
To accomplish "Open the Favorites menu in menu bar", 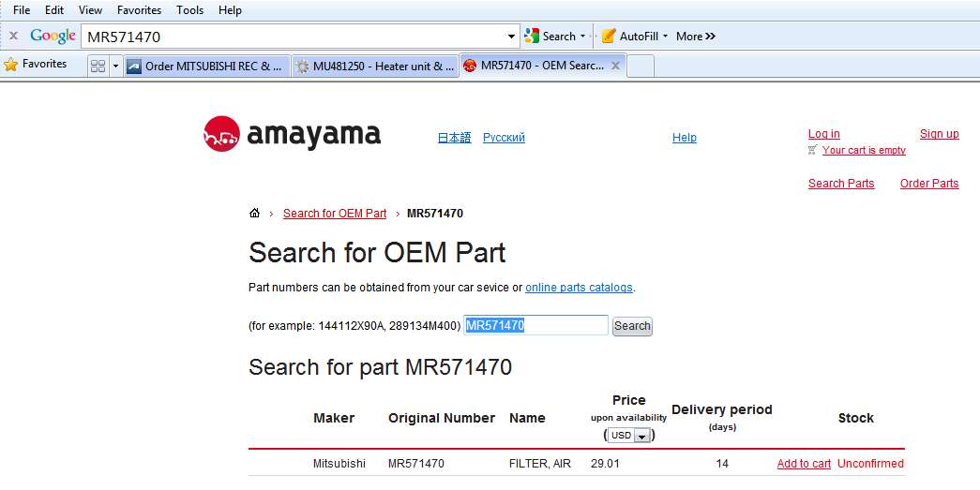I will [x=139, y=10].
